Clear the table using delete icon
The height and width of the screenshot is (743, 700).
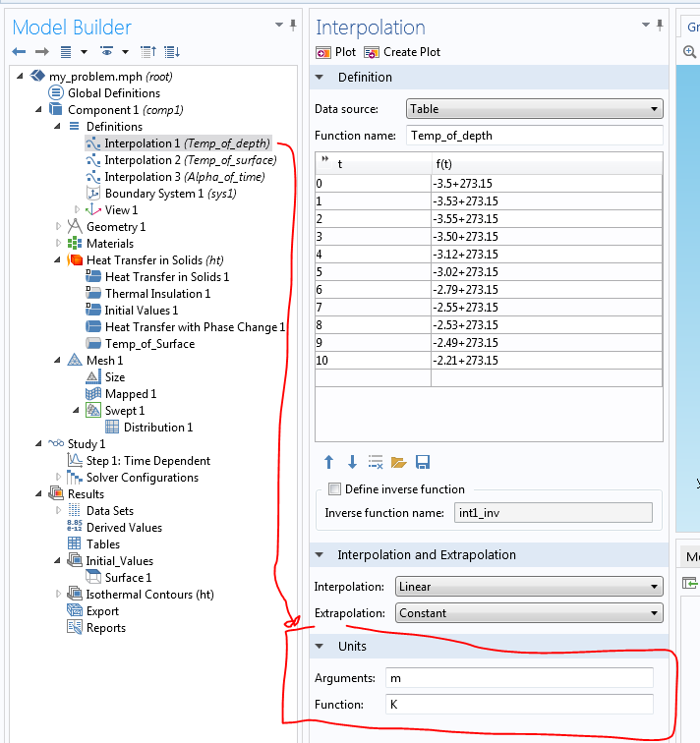(x=375, y=462)
